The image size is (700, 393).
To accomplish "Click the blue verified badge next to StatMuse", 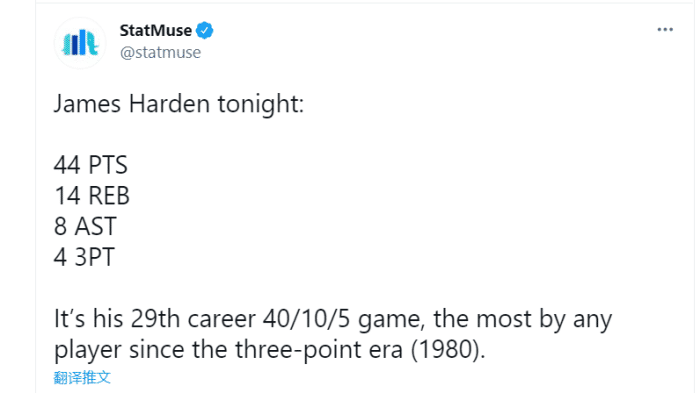I will coord(204,30).
